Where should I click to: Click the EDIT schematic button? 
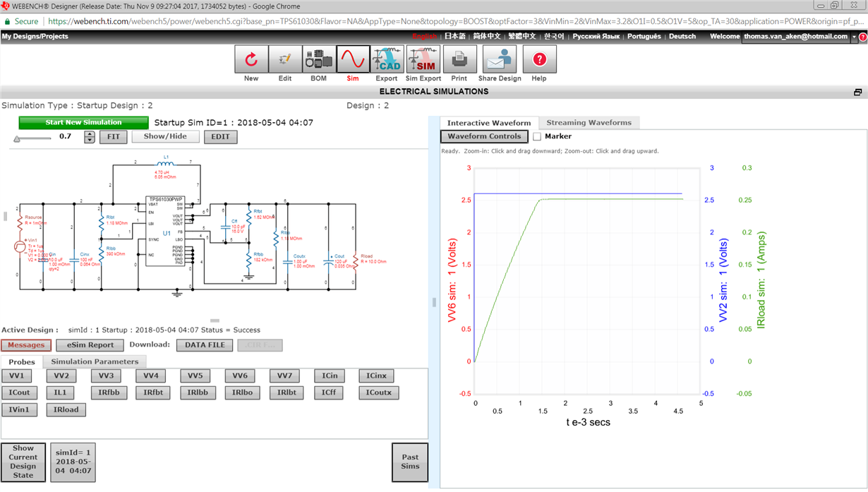tap(221, 137)
